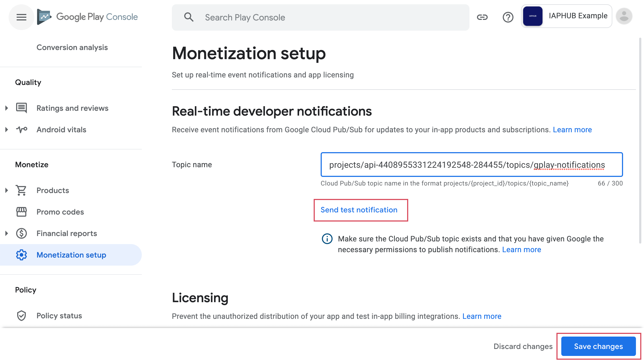Expand the Android vitals section
The width and height of the screenshot is (644, 364).
7,130
